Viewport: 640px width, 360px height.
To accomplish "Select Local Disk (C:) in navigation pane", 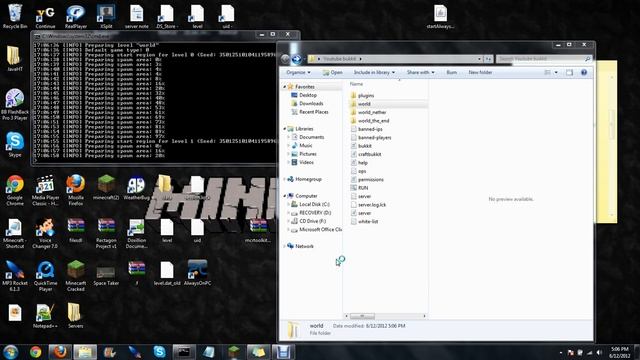I will (313, 204).
